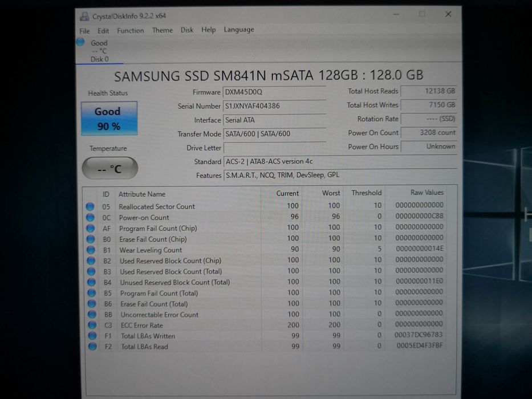Select the Total LBAs Written attribute name

pos(148,336)
